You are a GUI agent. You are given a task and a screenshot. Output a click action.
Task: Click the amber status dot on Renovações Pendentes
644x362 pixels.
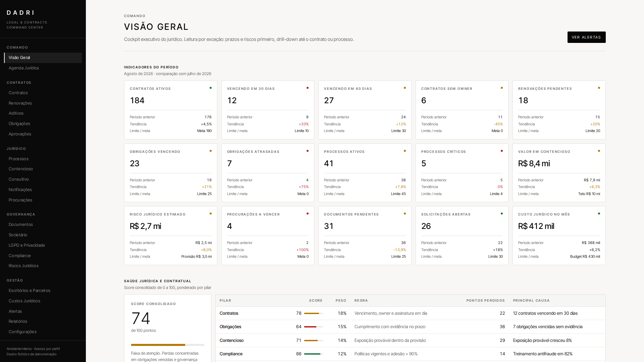point(599,88)
